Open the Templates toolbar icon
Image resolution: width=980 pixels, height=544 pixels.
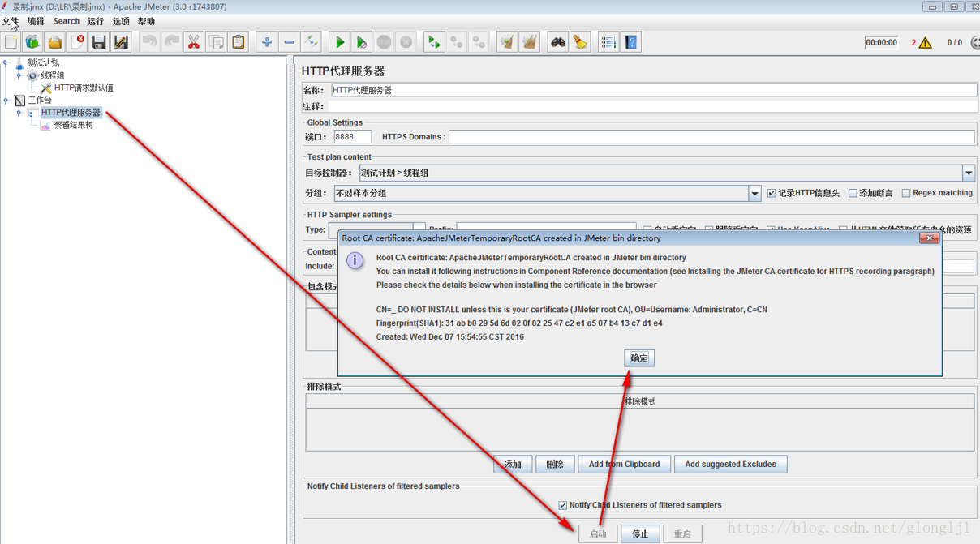[x=33, y=42]
